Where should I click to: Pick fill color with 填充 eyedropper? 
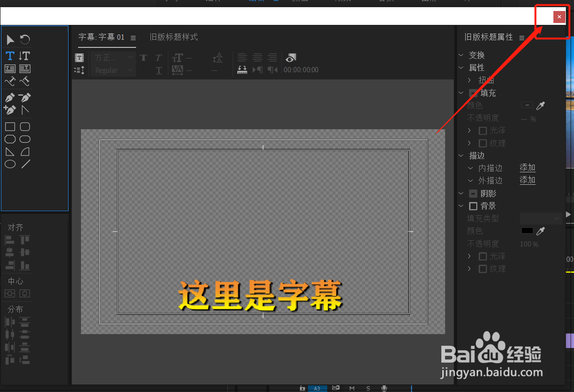tap(540, 106)
